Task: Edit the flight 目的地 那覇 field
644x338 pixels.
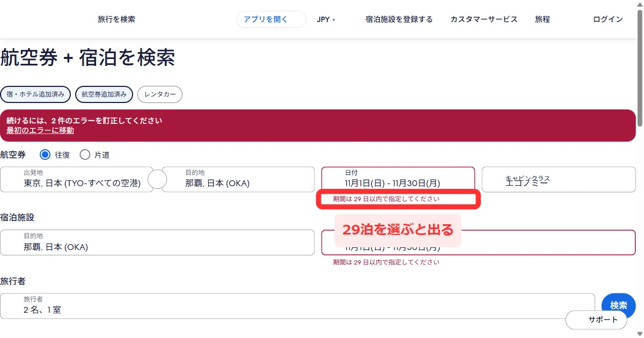Action: pyautogui.click(x=238, y=179)
